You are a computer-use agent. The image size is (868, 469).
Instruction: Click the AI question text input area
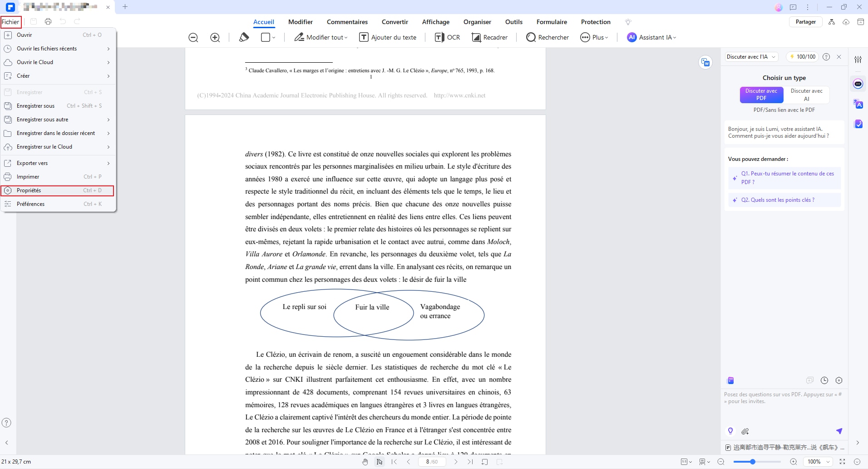pos(784,407)
